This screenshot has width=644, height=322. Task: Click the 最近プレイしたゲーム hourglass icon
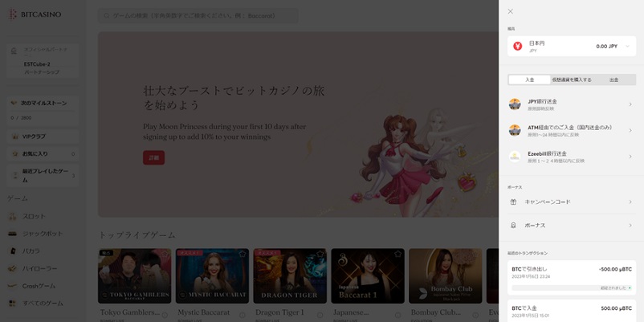[x=15, y=175]
